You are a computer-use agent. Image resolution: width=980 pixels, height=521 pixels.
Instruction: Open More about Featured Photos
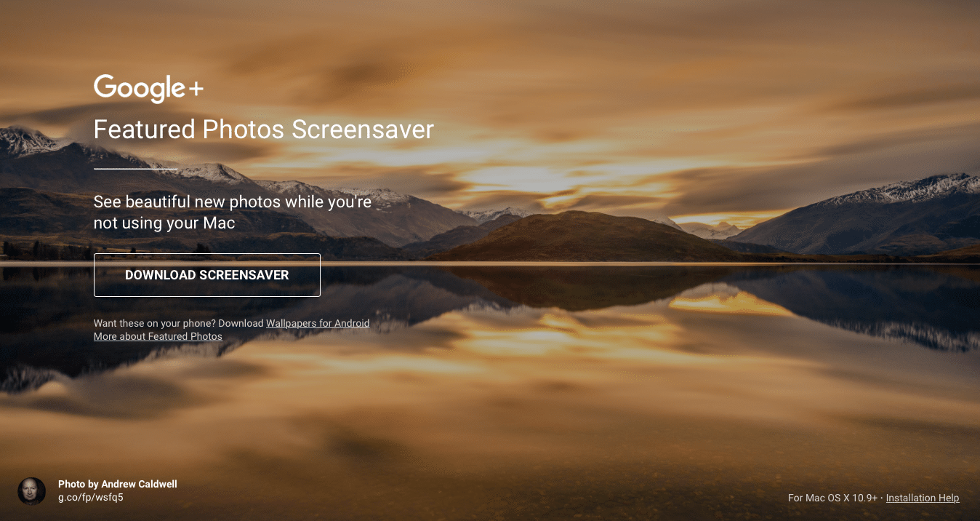coord(158,336)
